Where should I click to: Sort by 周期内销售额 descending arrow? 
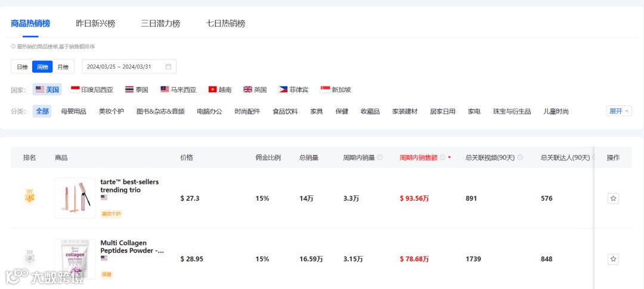click(450, 158)
